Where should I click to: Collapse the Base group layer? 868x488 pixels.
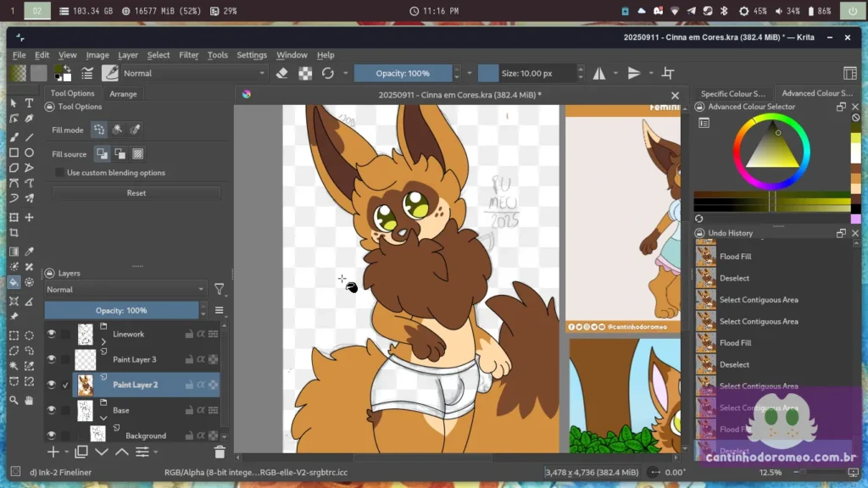(x=103, y=418)
